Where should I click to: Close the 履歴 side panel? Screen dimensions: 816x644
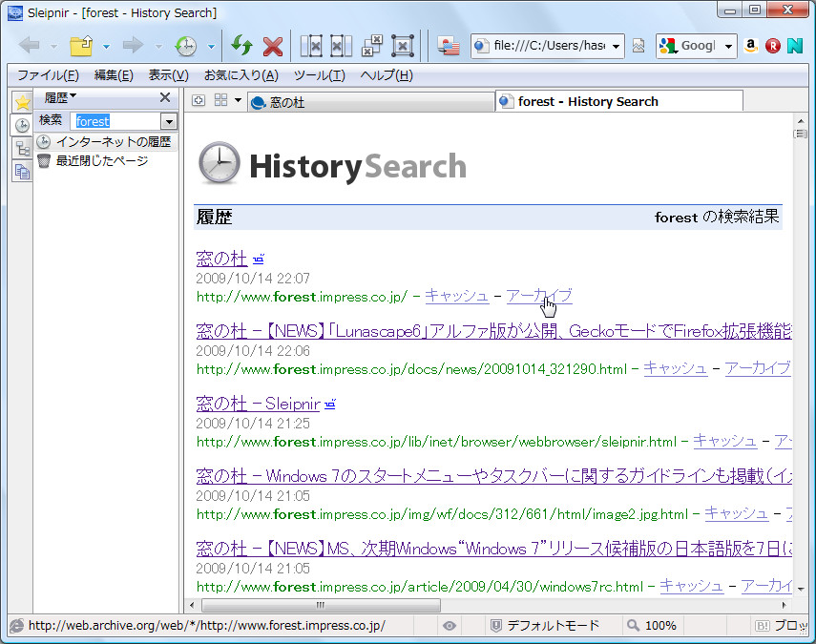165,97
